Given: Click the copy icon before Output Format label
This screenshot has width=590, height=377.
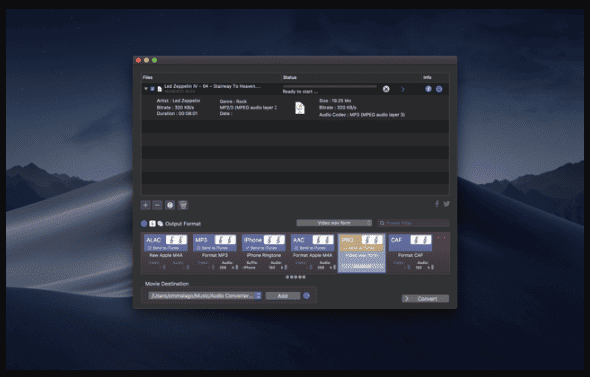Looking at the screenshot, I should [x=160, y=223].
